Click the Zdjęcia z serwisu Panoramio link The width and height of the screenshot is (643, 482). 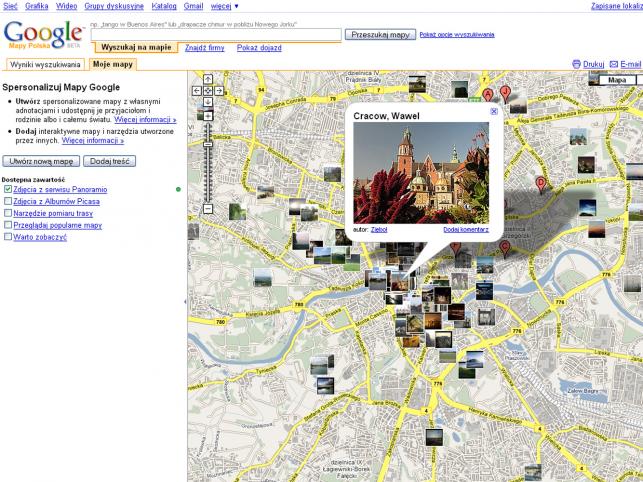coord(60,189)
